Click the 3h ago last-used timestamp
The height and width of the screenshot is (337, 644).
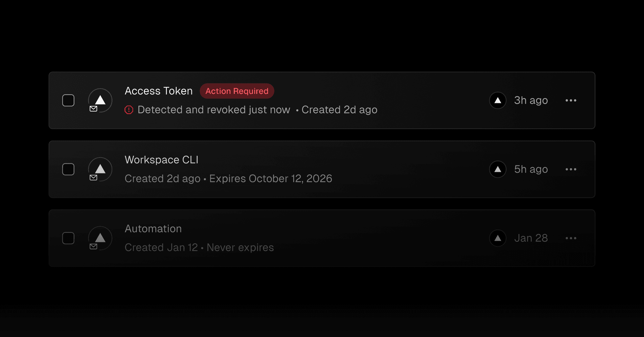point(531,100)
